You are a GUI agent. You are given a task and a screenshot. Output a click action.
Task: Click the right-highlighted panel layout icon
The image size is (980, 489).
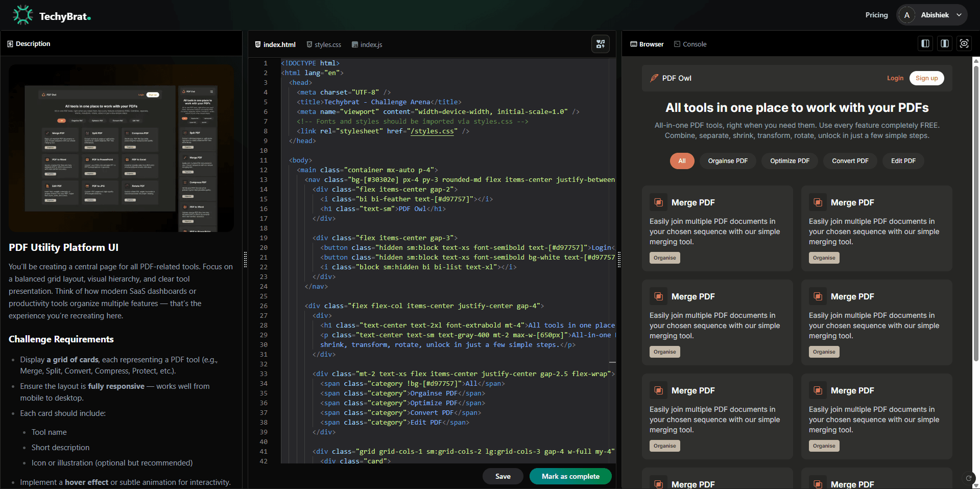[944, 44]
